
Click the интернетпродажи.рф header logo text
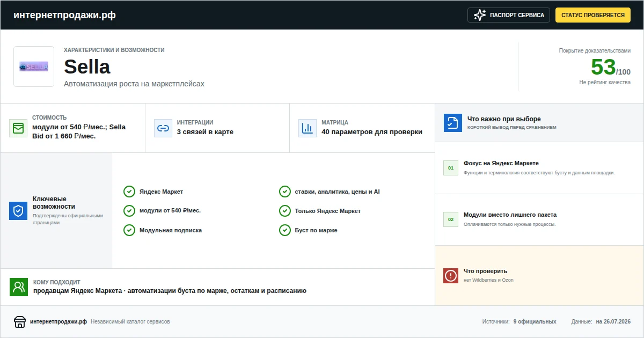64,15
